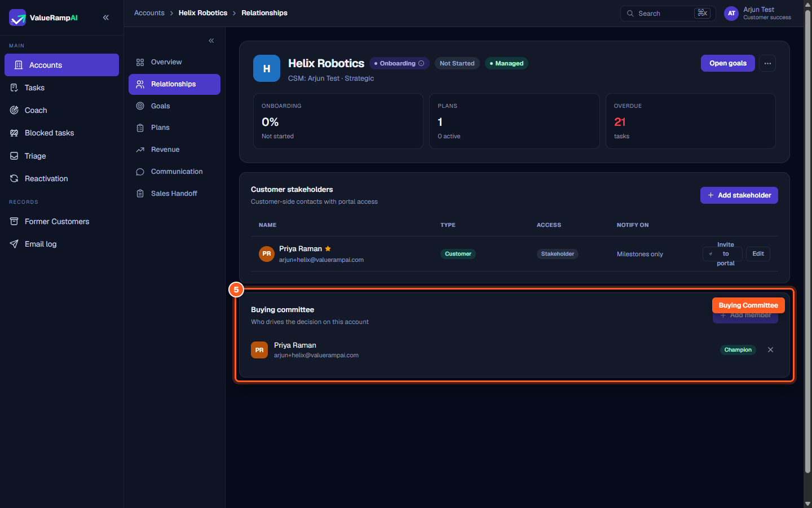This screenshot has height=508, width=812.
Task: Click the Add stakeholder button
Action: pyautogui.click(x=739, y=195)
